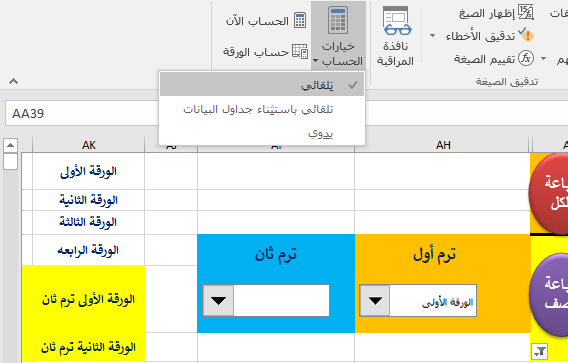Select the AH column header

point(442,145)
